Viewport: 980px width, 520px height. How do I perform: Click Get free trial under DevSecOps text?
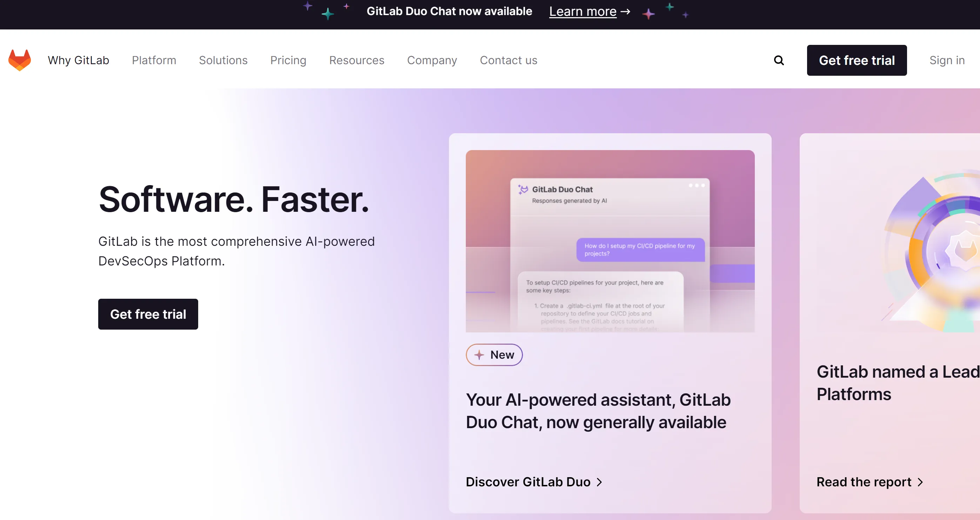148,314
